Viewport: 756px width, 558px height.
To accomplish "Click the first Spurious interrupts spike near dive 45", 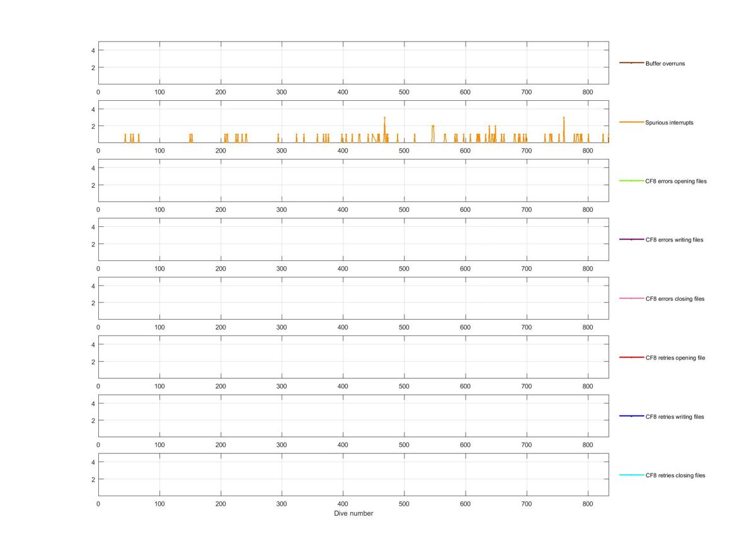I will click(125, 134).
